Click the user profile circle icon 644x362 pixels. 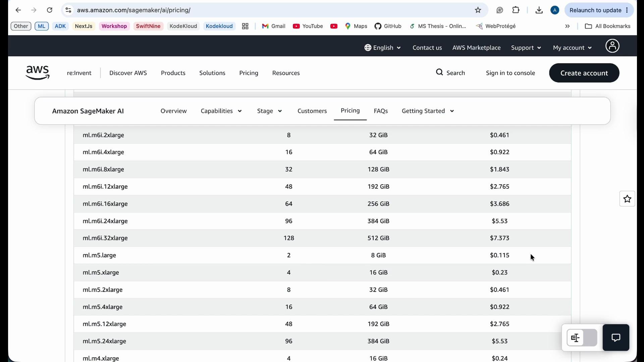click(x=612, y=46)
